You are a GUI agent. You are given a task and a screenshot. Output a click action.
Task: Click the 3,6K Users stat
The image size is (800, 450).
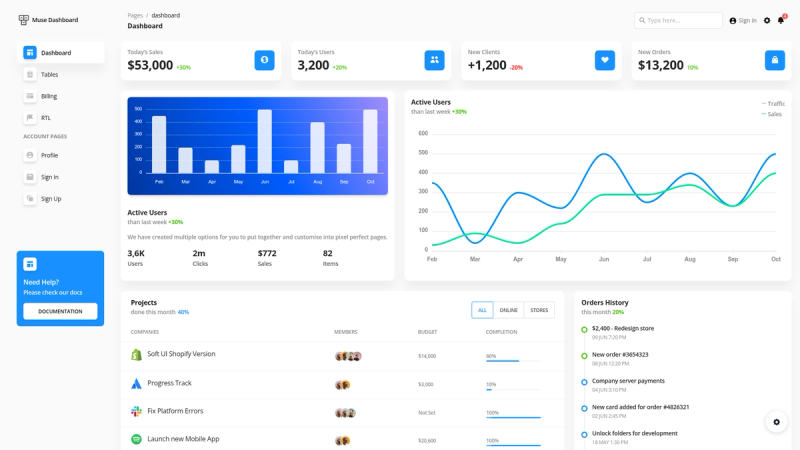136,258
